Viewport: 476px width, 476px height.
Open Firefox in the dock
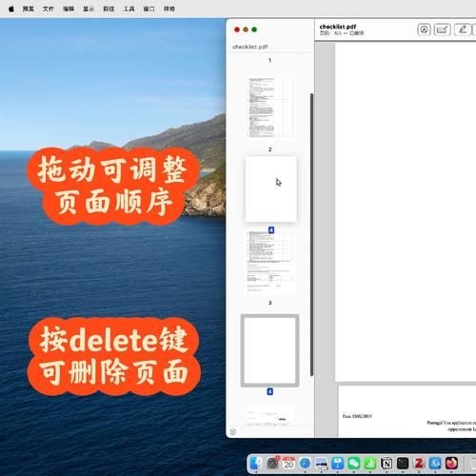tap(451, 464)
